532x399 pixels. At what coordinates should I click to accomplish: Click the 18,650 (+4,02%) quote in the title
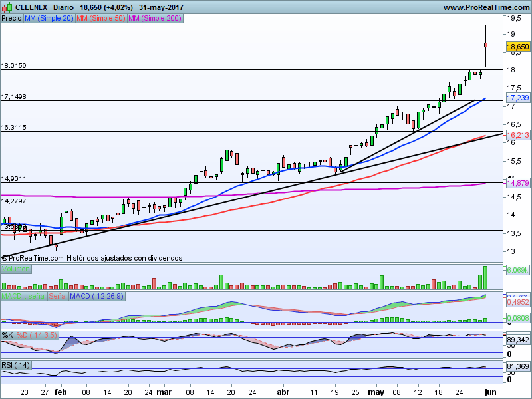(x=106, y=7)
